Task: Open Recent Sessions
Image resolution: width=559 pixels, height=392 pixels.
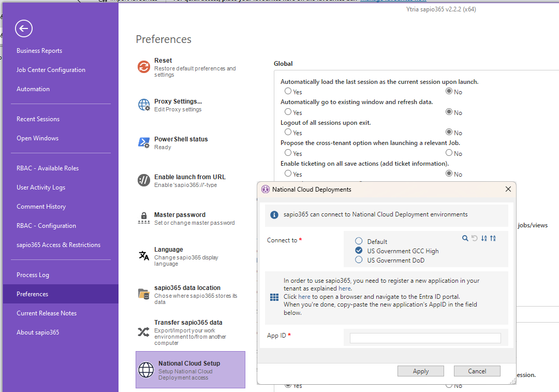Action: (38, 119)
